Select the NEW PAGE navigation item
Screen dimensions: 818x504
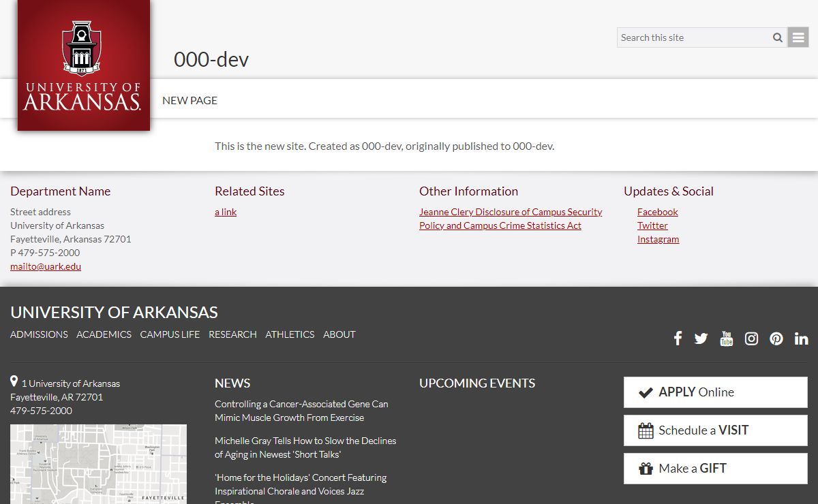click(x=190, y=100)
